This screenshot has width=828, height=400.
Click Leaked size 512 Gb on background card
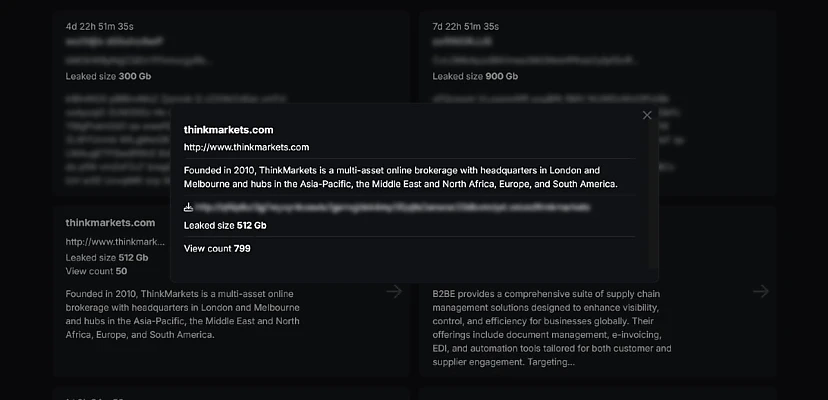coord(106,257)
